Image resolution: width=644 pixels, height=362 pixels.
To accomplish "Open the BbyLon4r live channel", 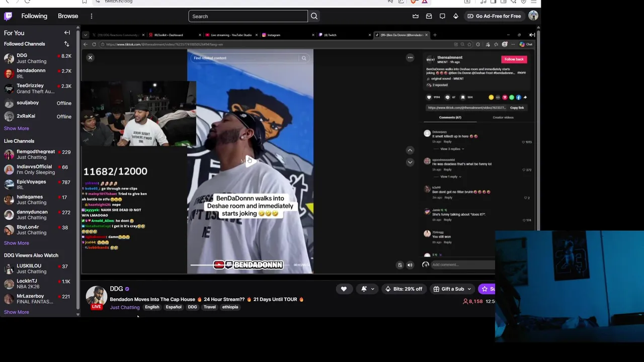I will (x=39, y=230).
